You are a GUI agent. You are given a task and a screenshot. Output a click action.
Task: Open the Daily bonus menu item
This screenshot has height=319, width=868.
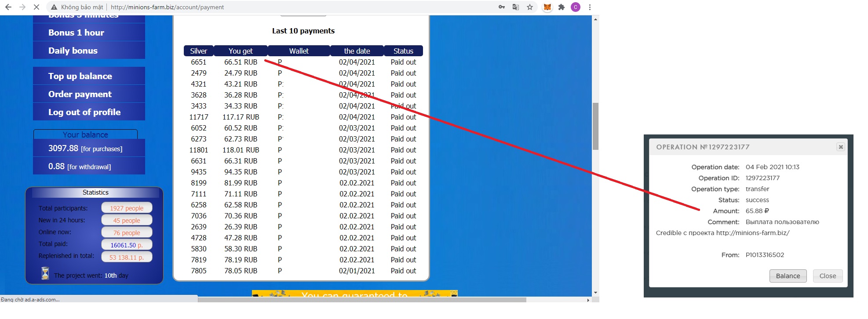click(89, 51)
